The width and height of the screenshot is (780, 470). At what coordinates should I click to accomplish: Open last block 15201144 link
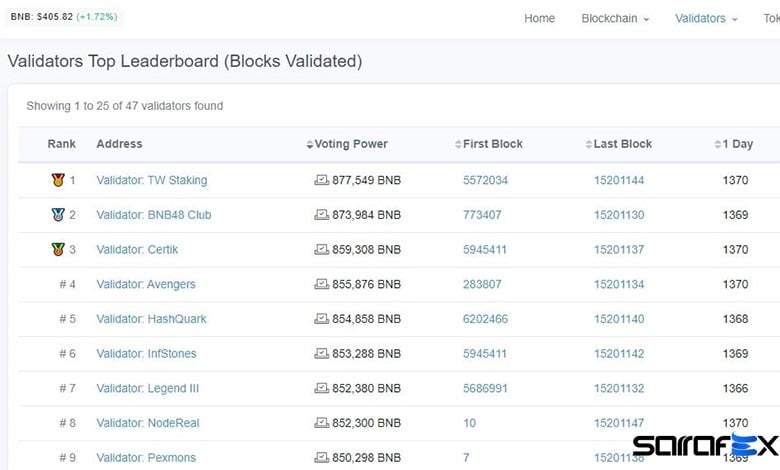coord(619,180)
